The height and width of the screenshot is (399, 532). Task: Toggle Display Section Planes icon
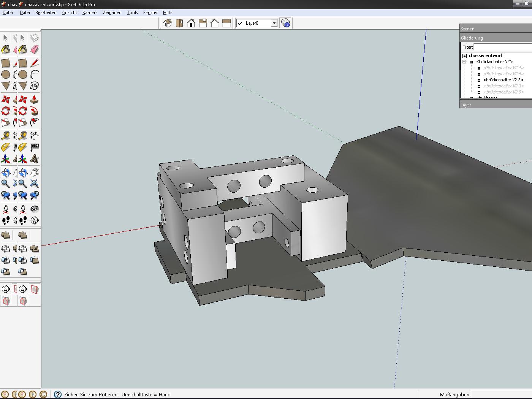(x=35, y=289)
